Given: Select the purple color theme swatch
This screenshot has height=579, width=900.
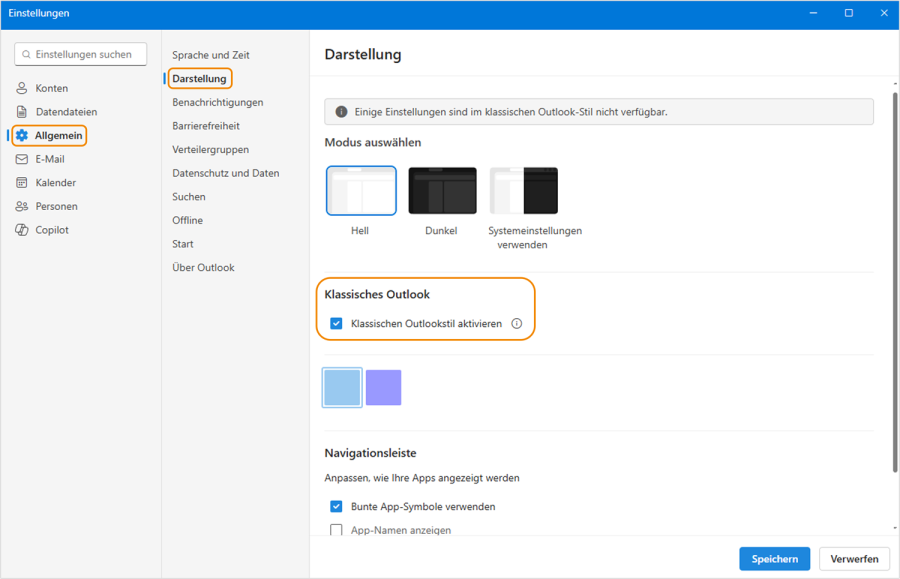Looking at the screenshot, I should pyautogui.click(x=383, y=387).
